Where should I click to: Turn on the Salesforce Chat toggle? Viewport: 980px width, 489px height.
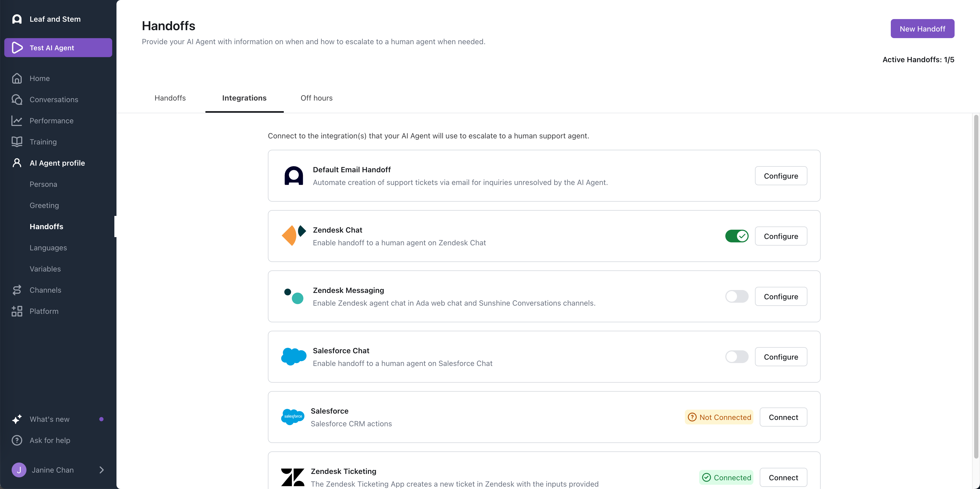point(736,357)
